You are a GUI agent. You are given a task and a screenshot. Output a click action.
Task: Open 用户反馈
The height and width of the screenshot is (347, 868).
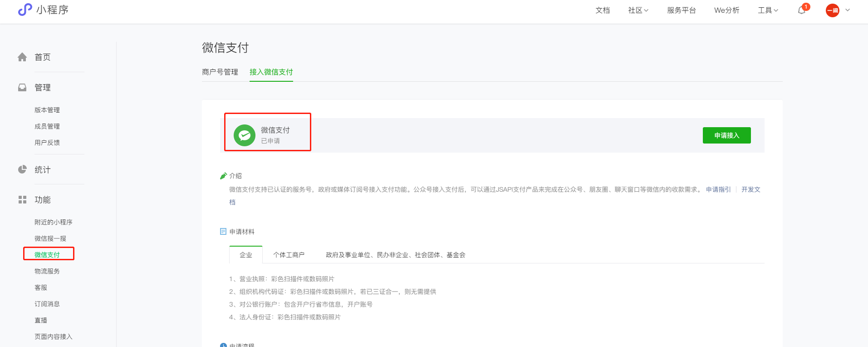pyautogui.click(x=47, y=143)
